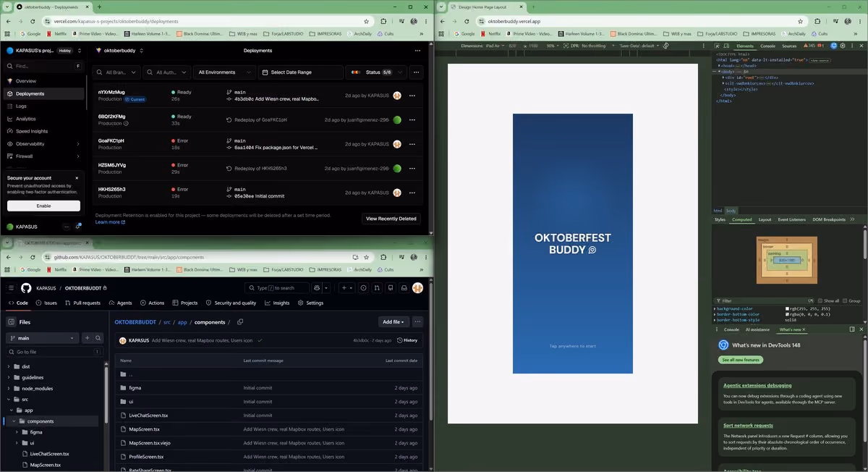Expand Observability section in Vercel sidebar
The image size is (868, 472).
[42, 143]
